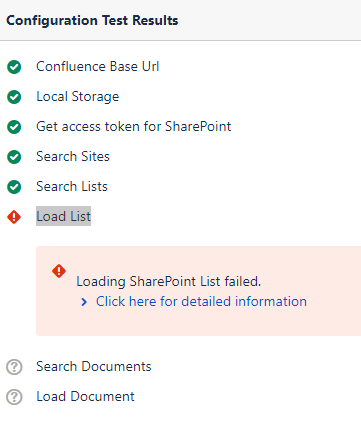Click unknown status icon beside Load Document
This screenshot has width=361, height=421.
tap(14, 397)
